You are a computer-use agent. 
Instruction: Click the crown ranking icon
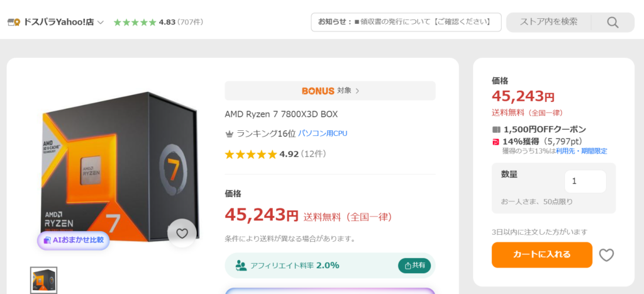230,133
